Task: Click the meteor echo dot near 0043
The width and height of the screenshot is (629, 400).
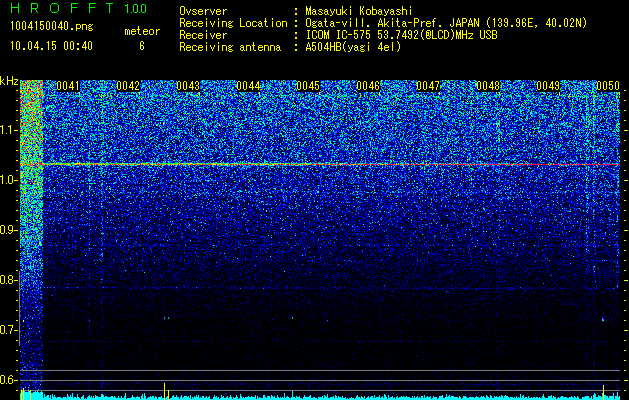Action: coord(166,318)
